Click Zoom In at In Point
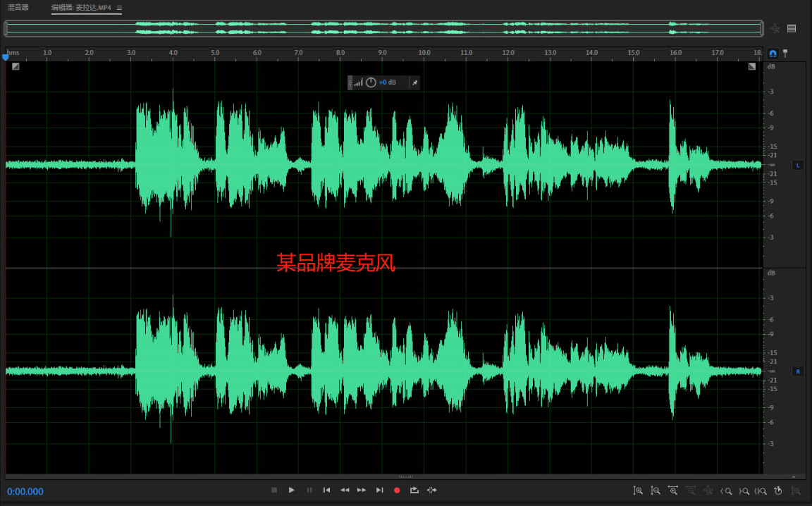This screenshot has height=506, width=812. (726, 490)
